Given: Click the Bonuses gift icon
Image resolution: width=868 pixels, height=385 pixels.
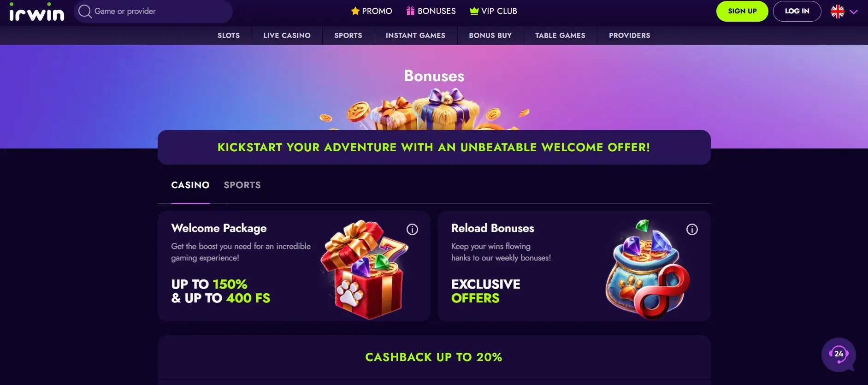Looking at the screenshot, I should 410,11.
